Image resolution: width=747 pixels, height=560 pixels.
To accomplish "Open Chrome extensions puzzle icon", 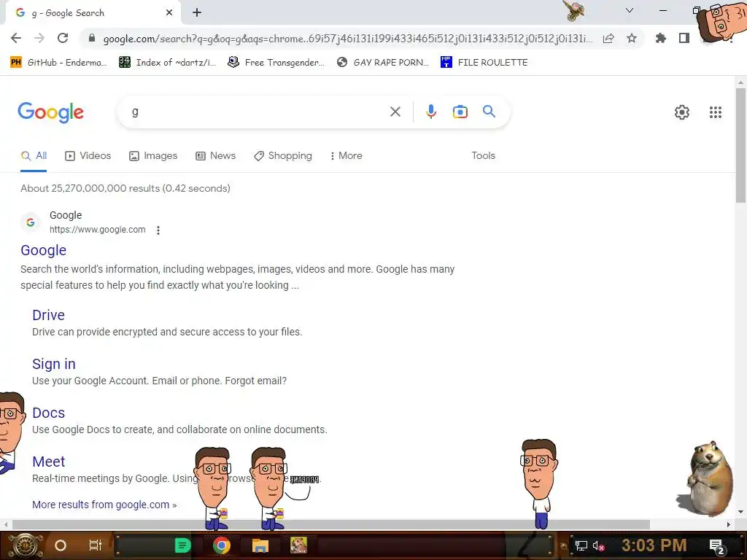I will coord(660,38).
